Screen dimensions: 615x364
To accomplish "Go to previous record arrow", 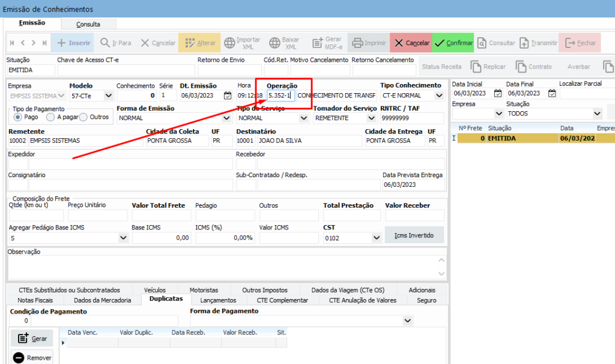I will pos(23,43).
